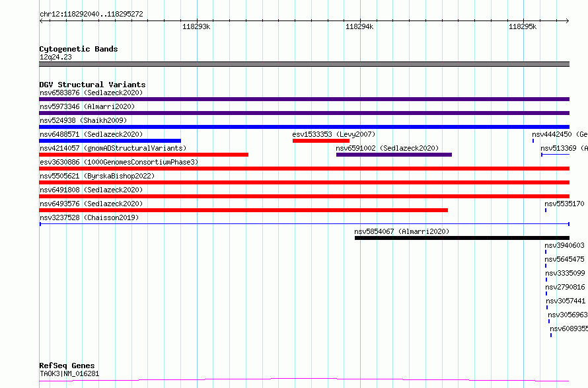The height and width of the screenshot is (388, 588).
Task: Select the nsv3237528 (Chaisson2019) label
Action: point(89,217)
